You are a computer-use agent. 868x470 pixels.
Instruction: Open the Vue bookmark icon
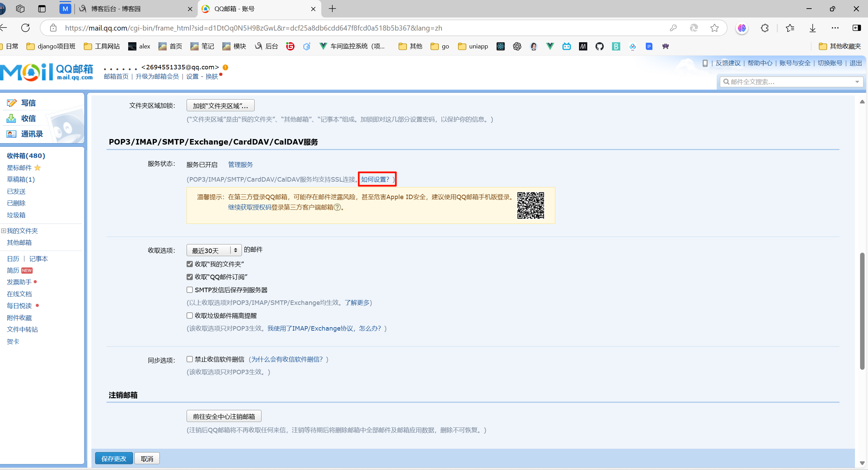tap(549, 46)
